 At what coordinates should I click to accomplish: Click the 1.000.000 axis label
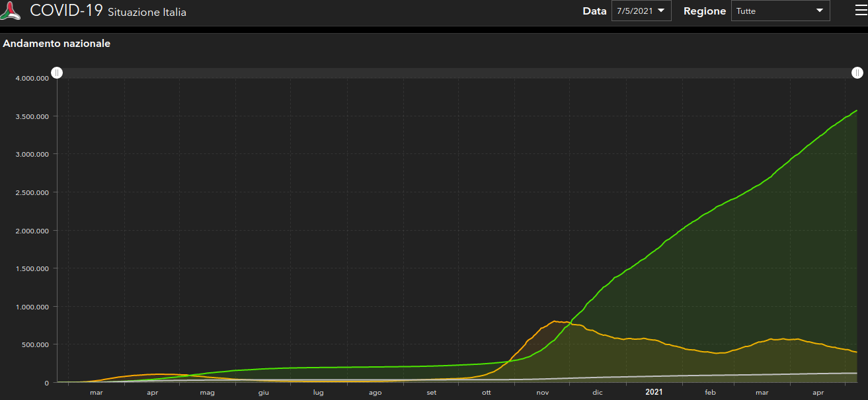tap(33, 307)
